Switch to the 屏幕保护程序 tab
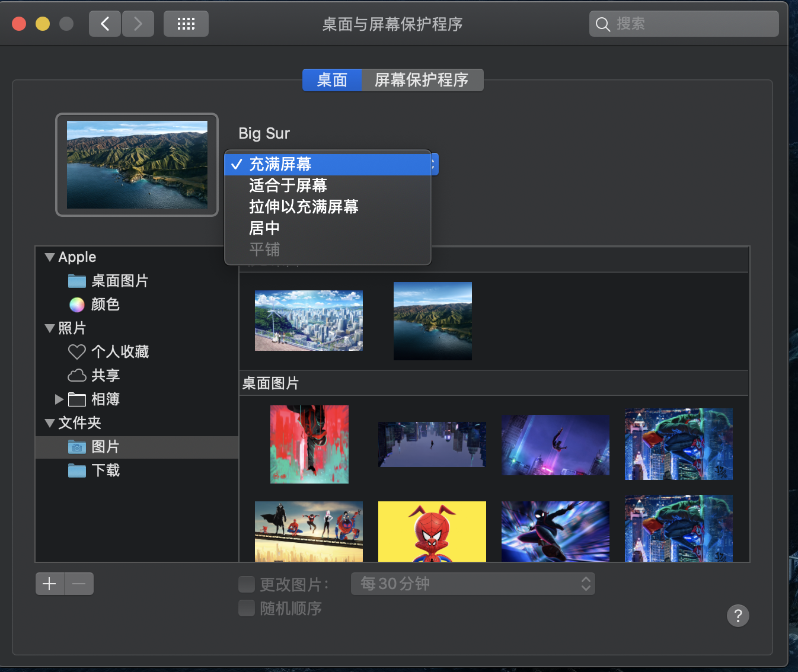 click(422, 80)
